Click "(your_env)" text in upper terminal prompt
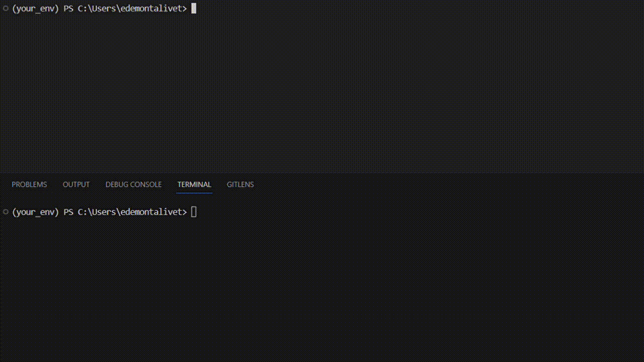 [x=36, y=9]
